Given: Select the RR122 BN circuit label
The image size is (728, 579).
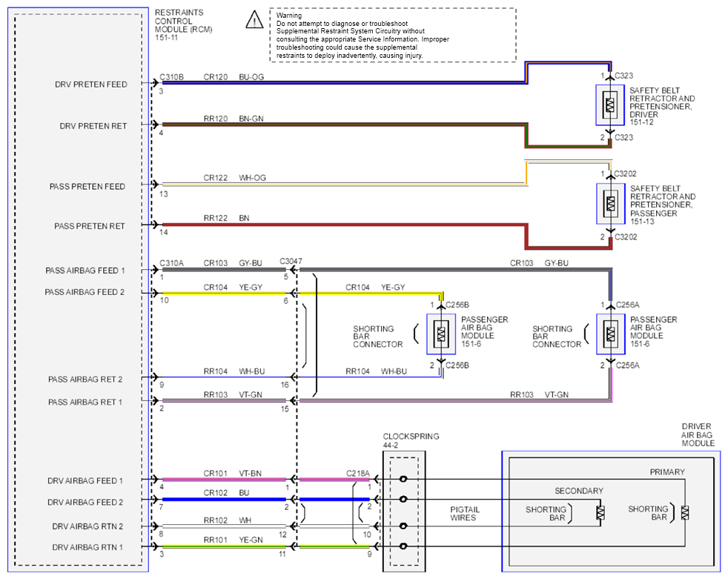Looking at the screenshot, I should tap(227, 218).
